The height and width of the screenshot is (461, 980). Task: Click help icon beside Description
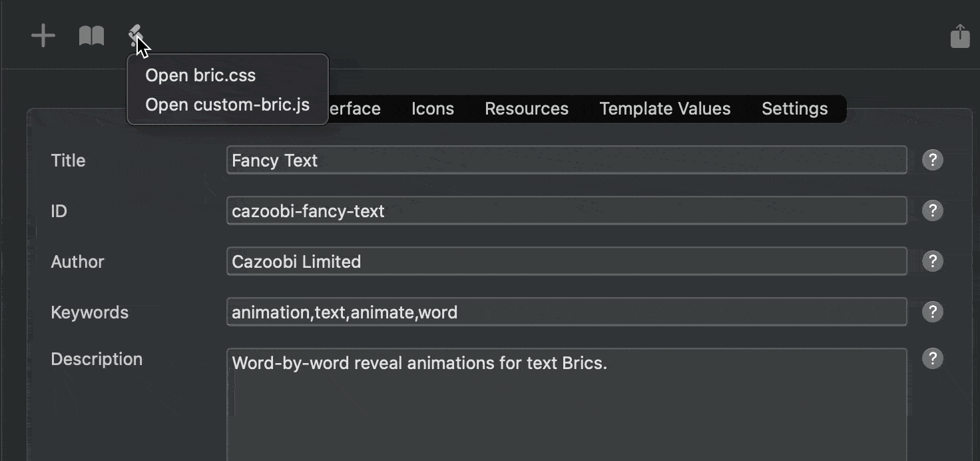click(x=932, y=358)
